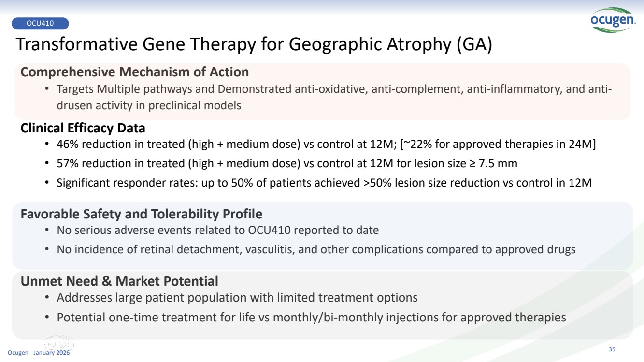Click the OCU410 pill badge

40,23
